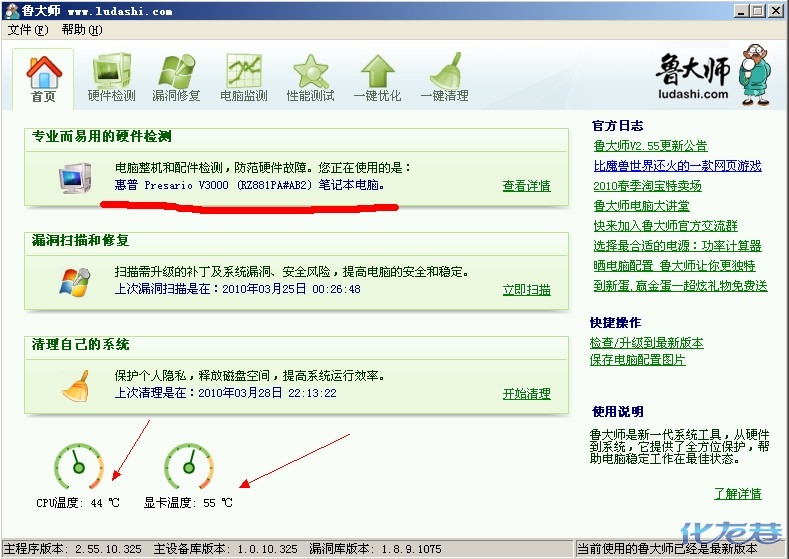Click 检查/升级到最新版本 update link
The image size is (789, 559).
coord(646,343)
